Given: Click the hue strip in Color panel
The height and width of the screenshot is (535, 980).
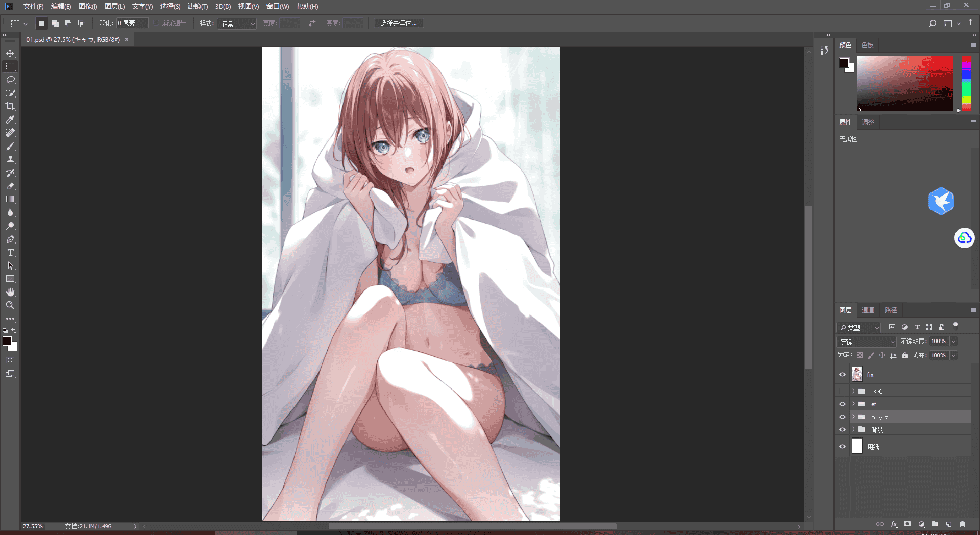Looking at the screenshot, I should click(x=966, y=83).
